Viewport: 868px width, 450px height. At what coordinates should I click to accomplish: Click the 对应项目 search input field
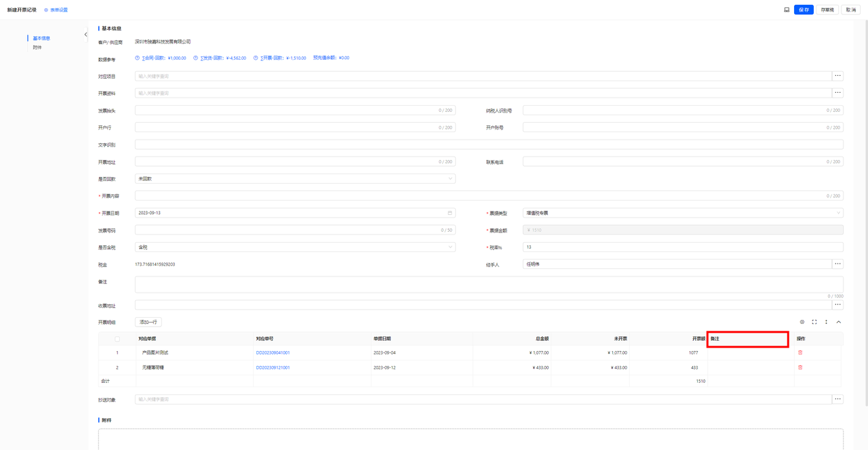(484, 76)
